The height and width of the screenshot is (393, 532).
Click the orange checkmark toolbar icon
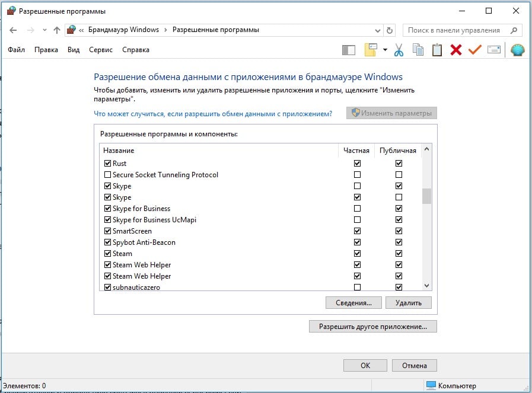click(x=474, y=50)
